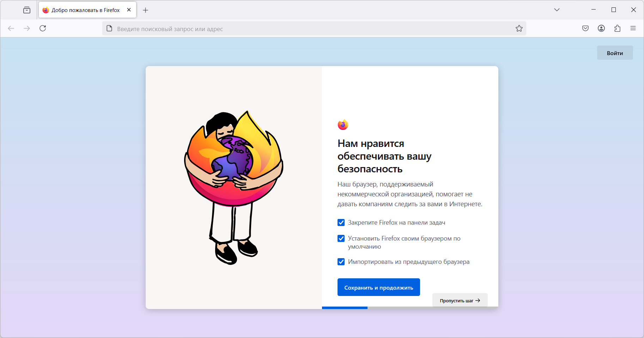Click the page identity icon in address bar
Screen dimensions: 644x338
(109, 28)
